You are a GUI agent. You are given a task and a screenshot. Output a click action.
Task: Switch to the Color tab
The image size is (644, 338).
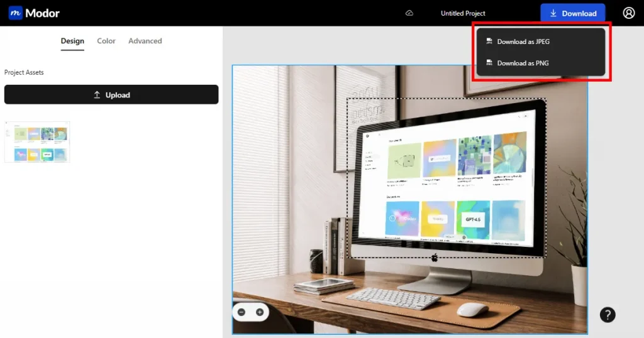click(x=106, y=41)
